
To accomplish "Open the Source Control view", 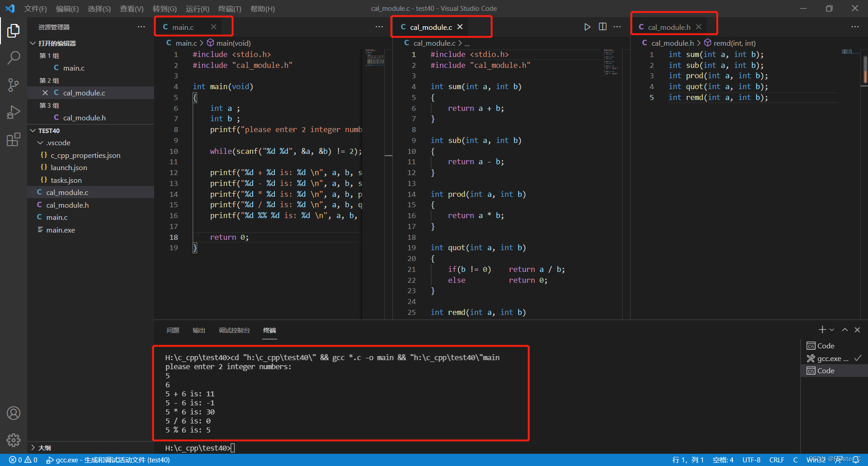I will tap(14, 85).
